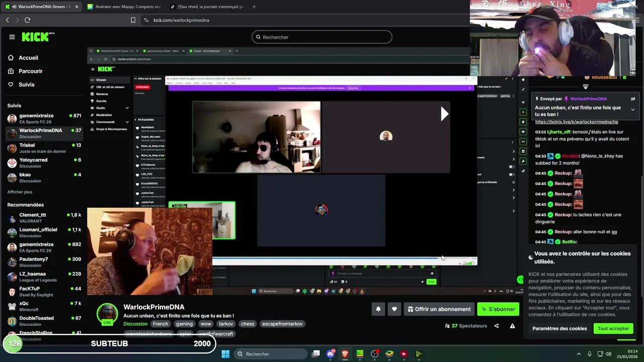
Task: Reload the page with the refresh icon
Action: click(27, 20)
